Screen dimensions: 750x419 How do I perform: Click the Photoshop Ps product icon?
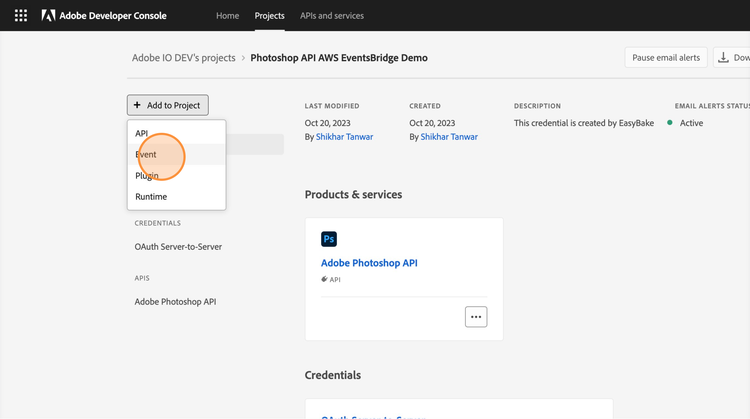[329, 239]
